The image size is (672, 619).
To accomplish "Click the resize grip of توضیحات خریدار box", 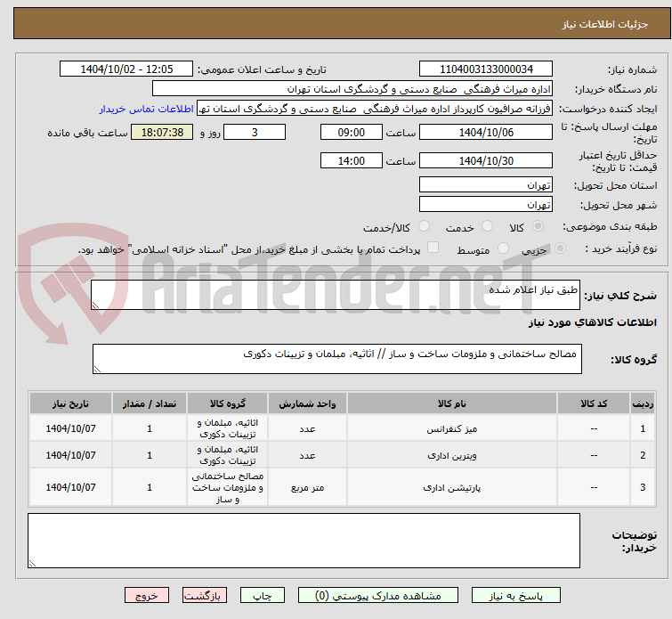I will point(32,563).
